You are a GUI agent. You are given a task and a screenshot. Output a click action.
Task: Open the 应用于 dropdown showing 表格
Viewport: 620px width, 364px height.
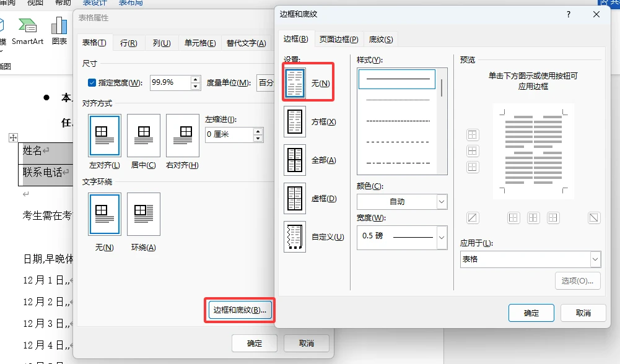(530, 259)
